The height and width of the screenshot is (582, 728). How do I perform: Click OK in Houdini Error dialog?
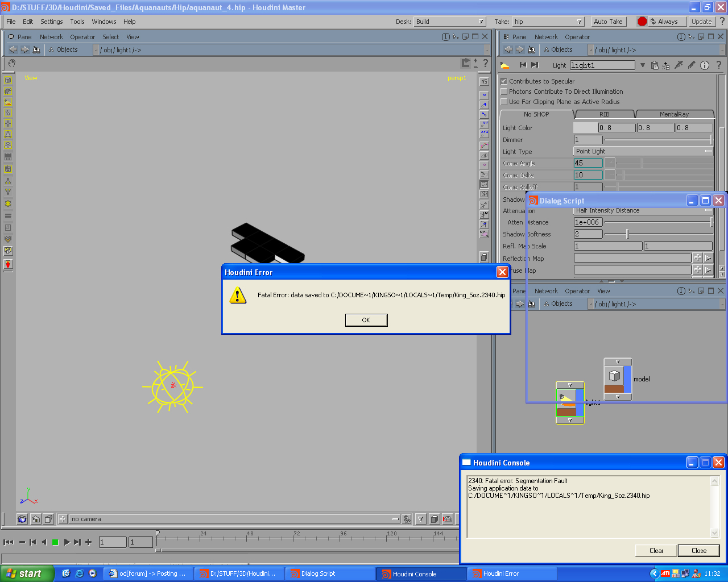pyautogui.click(x=366, y=320)
